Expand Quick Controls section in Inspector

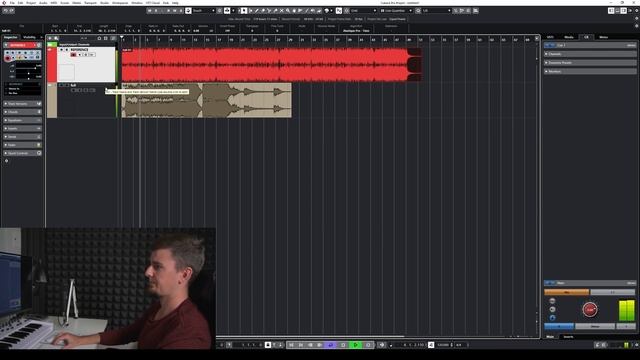point(22,153)
